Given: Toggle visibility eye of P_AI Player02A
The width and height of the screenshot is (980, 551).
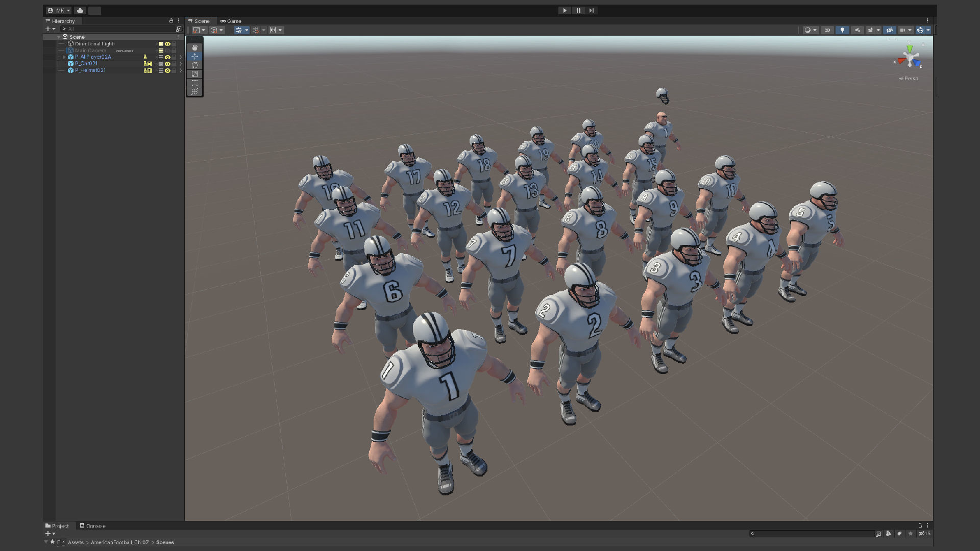Looking at the screenshot, I should point(167,57).
